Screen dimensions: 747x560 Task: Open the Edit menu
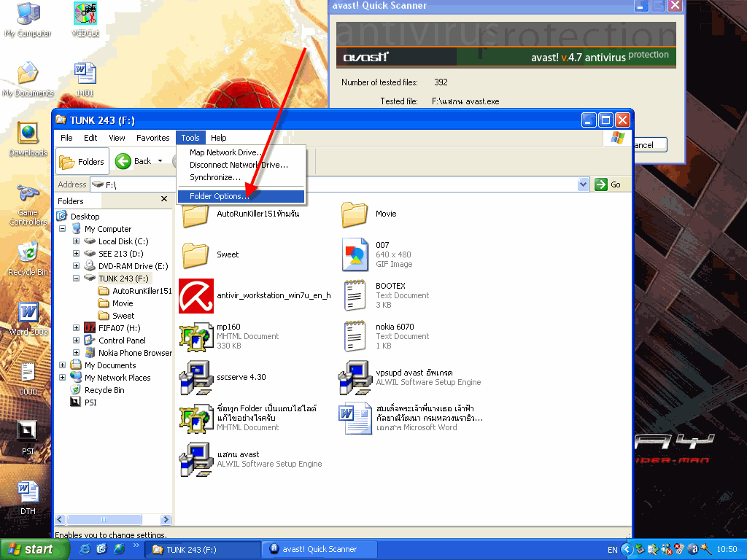[x=90, y=138]
